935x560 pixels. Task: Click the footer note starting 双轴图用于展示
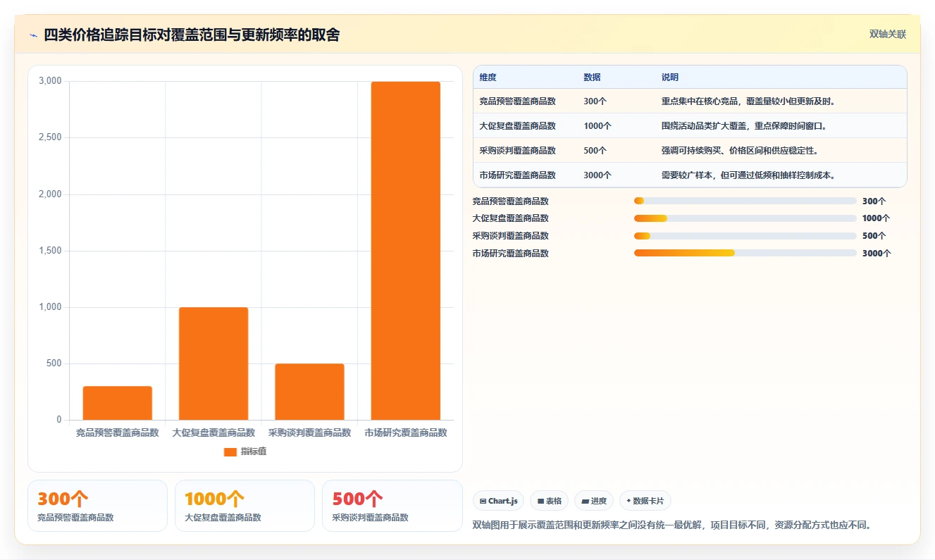[x=672, y=525]
